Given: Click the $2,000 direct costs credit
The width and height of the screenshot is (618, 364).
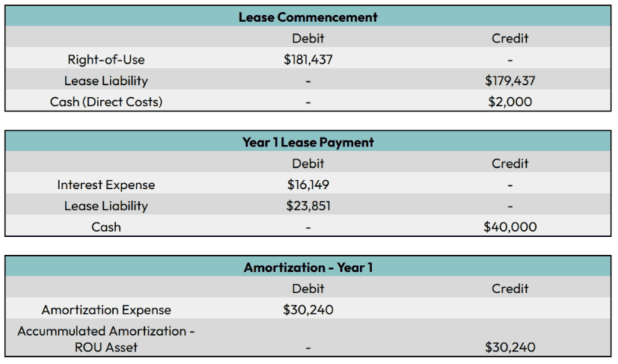Looking at the screenshot, I should (510, 102).
